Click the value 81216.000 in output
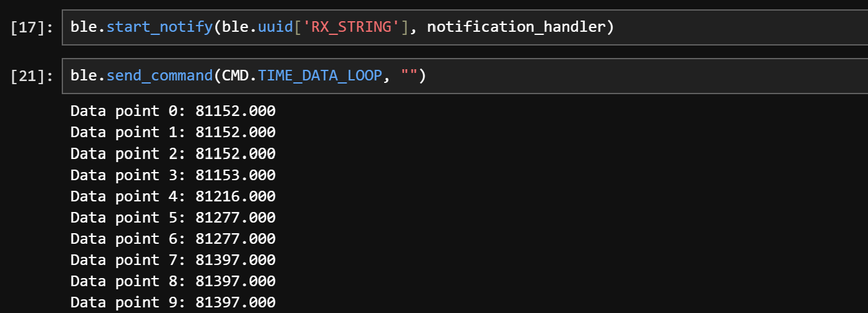The image size is (868, 313). (235, 196)
